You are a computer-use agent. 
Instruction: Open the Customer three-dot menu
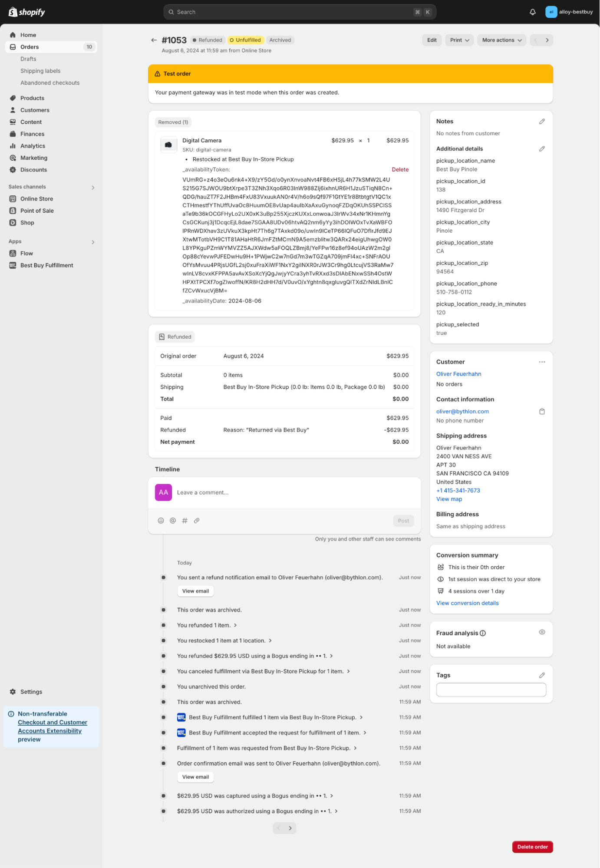pyautogui.click(x=542, y=362)
